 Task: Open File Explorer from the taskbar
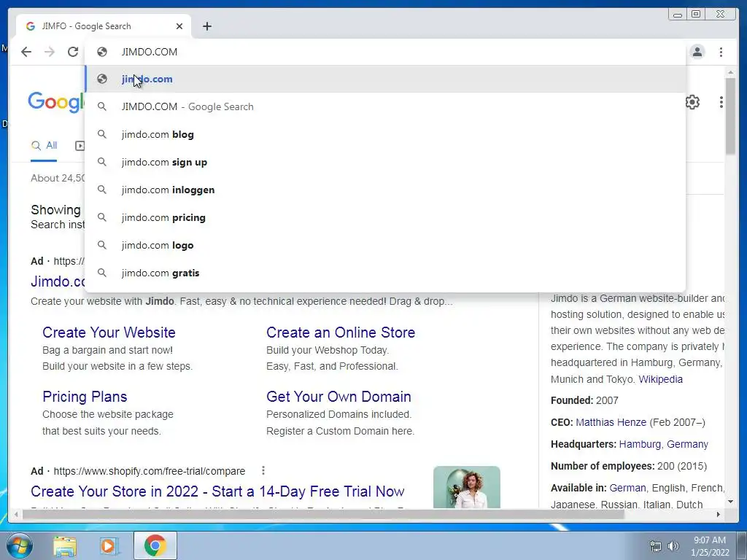65,545
